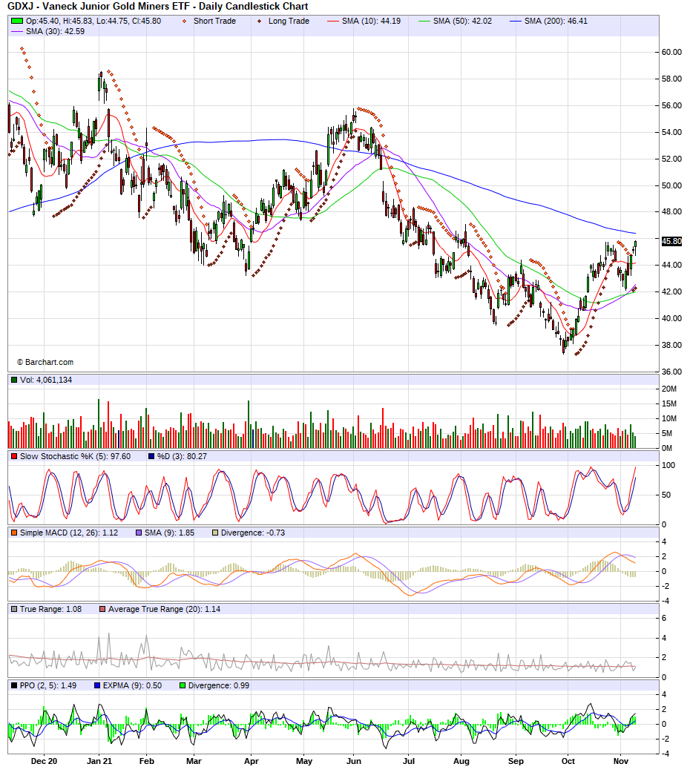Click the SMA (30) purple legend line
Screen dimensions: 690x784
coord(17,31)
